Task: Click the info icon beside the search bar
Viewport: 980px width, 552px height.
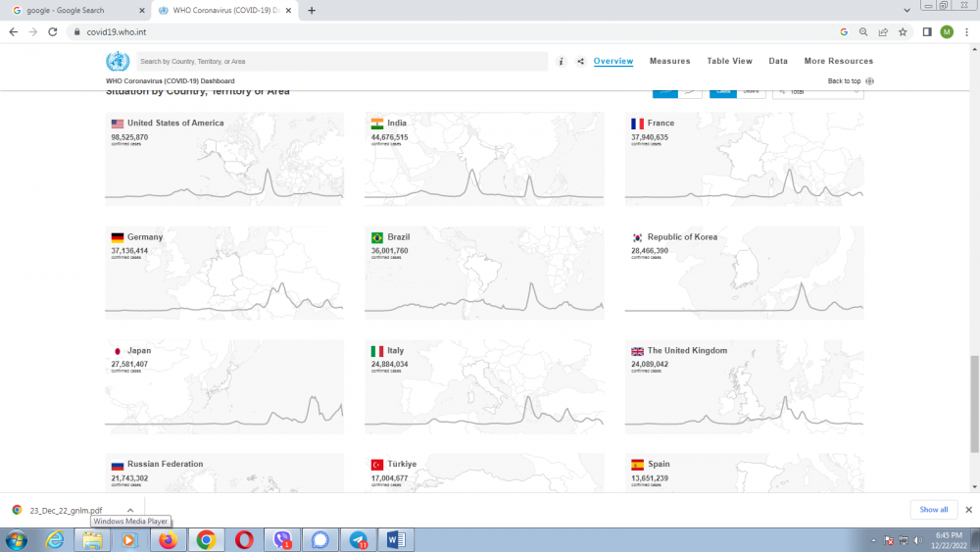Action: click(562, 62)
